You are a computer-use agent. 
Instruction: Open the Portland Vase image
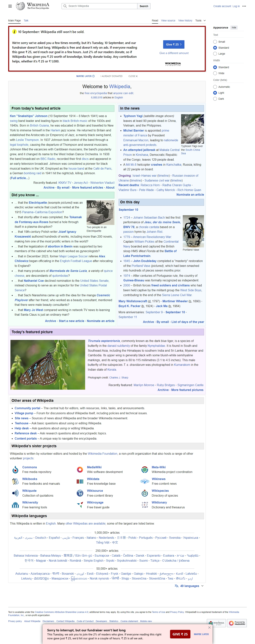193,231
